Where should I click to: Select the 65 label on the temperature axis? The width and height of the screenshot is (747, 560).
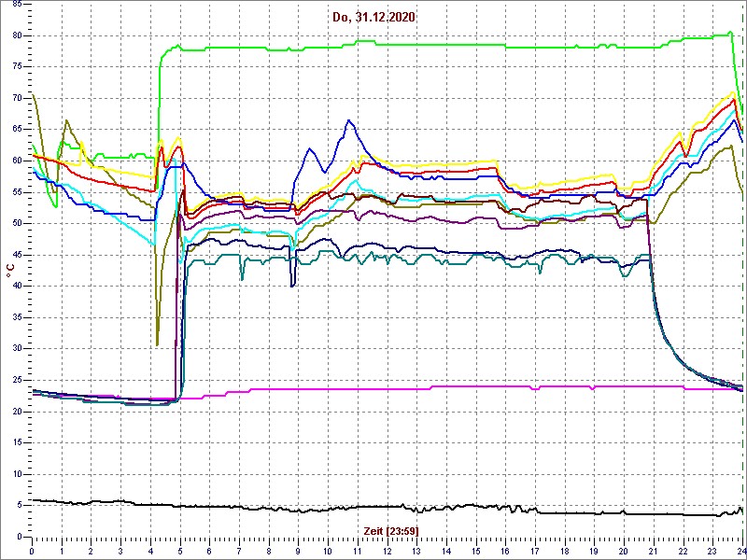tap(16, 130)
